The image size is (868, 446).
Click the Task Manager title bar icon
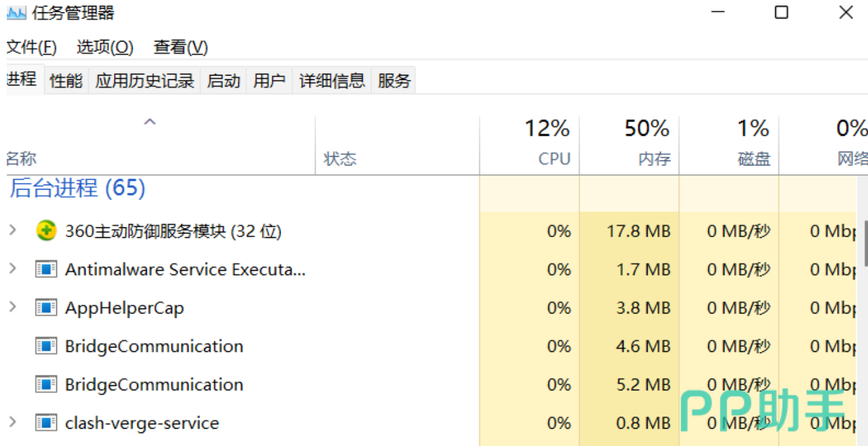[x=17, y=13]
